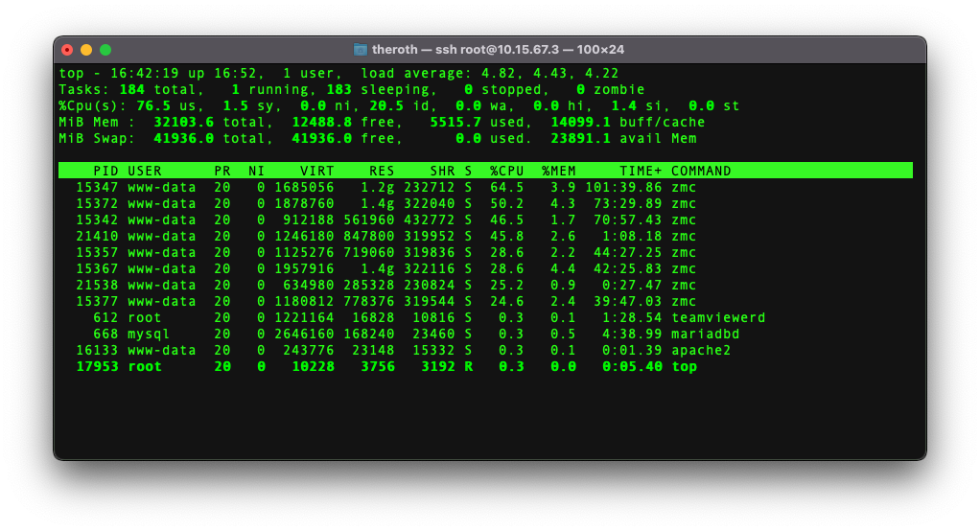Click the apache2 command name
Image resolution: width=980 pixels, height=531 pixels.
pos(701,350)
